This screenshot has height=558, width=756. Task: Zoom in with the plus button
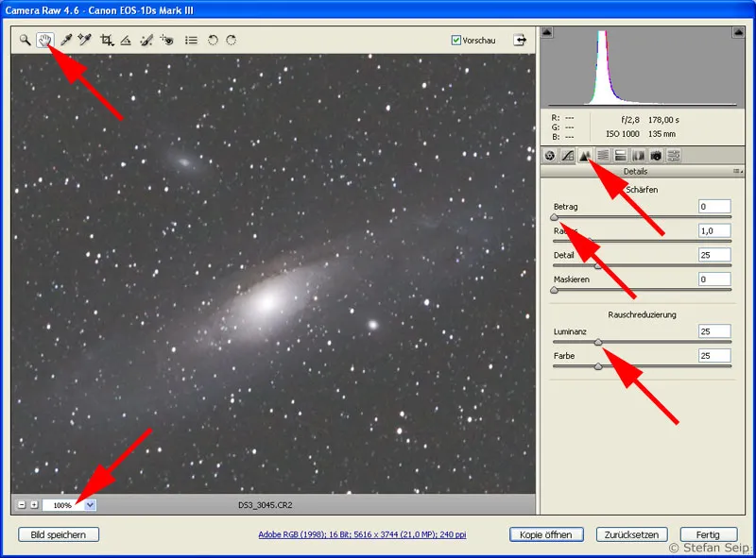pyautogui.click(x=34, y=504)
